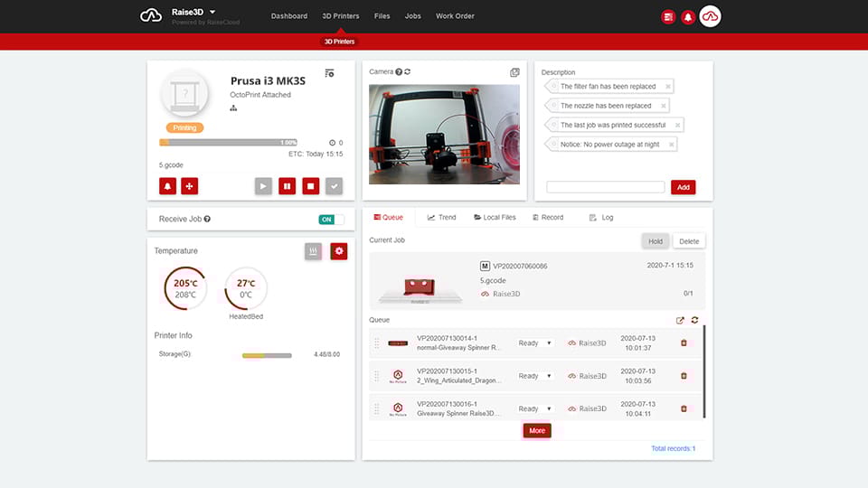Open the user account avatar
The width and height of the screenshot is (868, 488).
point(711,16)
